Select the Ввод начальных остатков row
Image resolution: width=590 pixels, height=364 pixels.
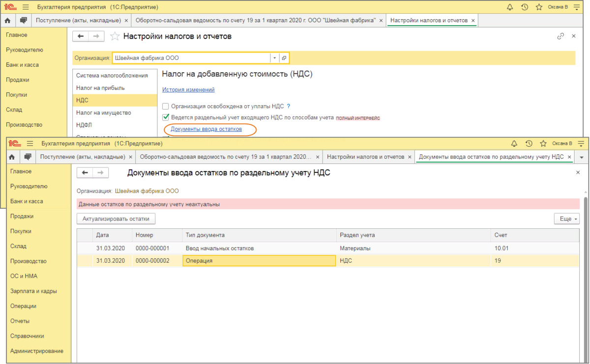point(219,249)
